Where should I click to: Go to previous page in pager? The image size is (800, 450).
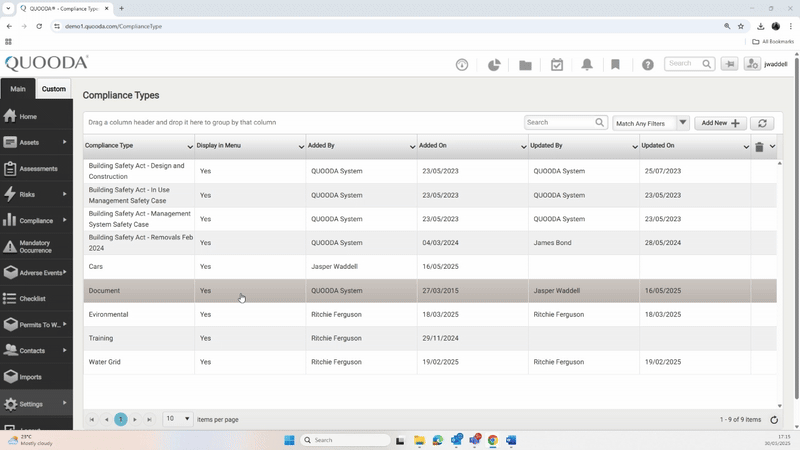pos(106,419)
